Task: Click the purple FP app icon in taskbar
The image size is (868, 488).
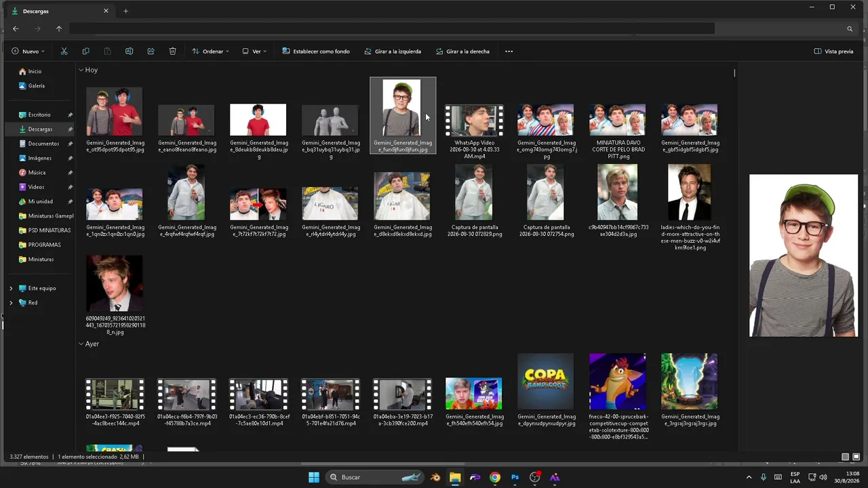Action: coord(475,477)
